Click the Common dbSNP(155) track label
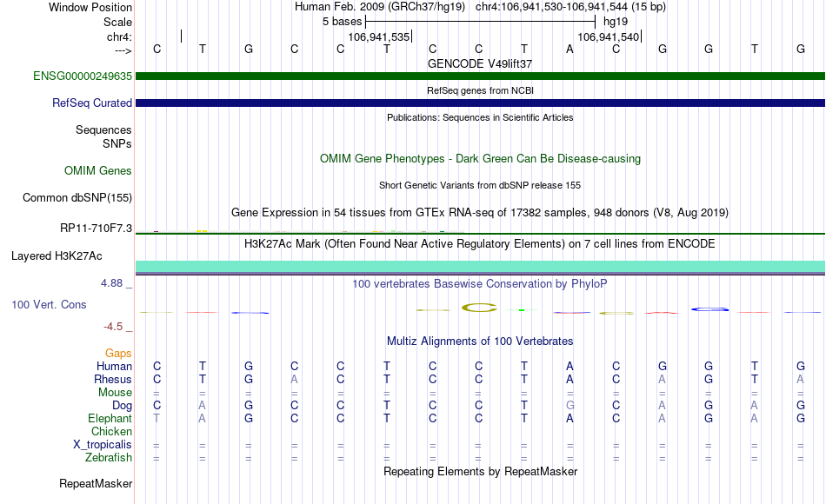The width and height of the screenshot is (826, 504). [77, 197]
